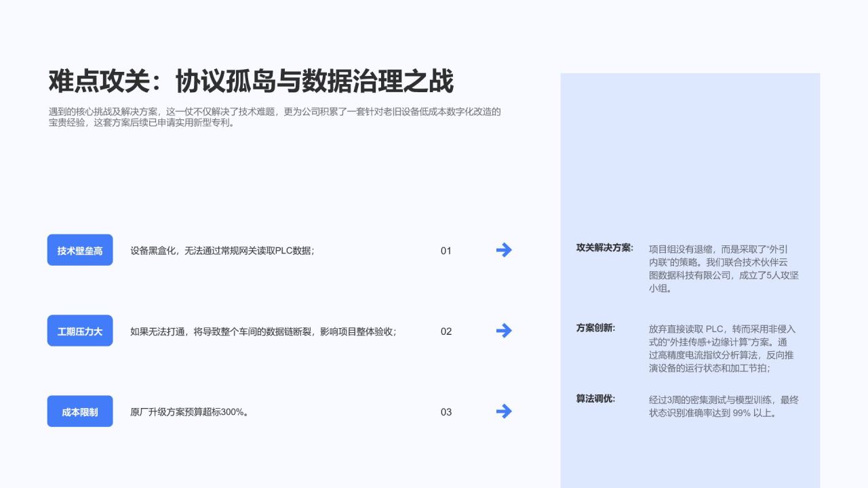The width and height of the screenshot is (868, 488).
Task: Click the number 01
Action: click(446, 251)
